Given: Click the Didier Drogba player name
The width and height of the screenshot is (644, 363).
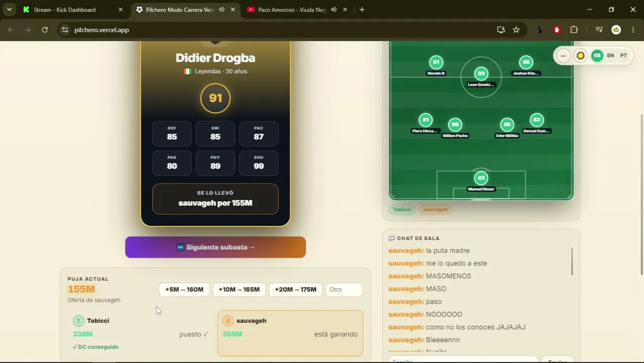Looking at the screenshot, I should click(215, 58).
